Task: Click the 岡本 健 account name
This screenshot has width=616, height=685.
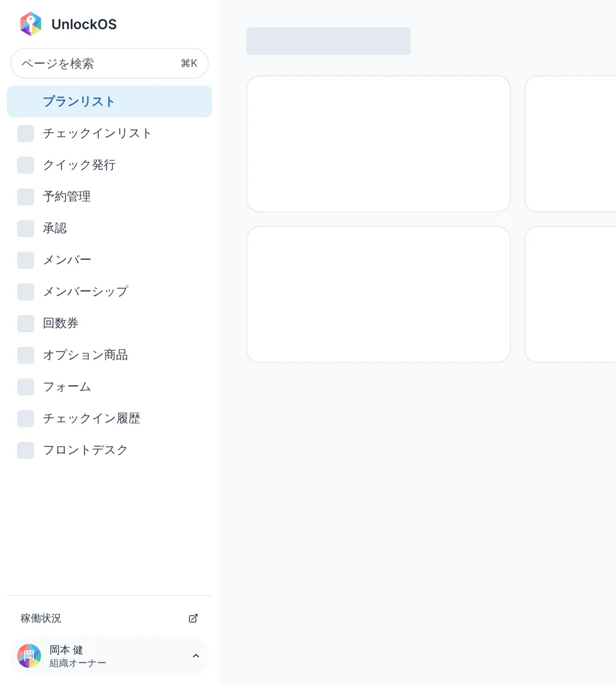Action: click(66, 650)
